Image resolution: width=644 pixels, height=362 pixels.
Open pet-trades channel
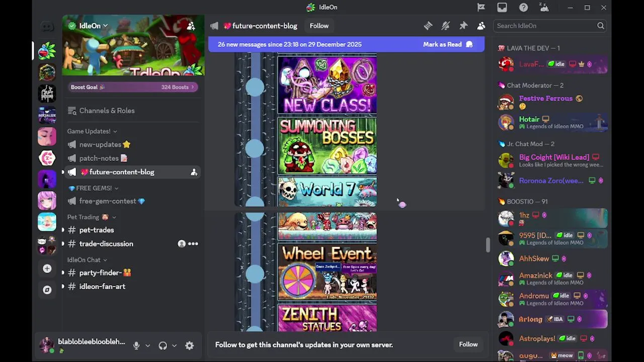pyautogui.click(x=133, y=230)
